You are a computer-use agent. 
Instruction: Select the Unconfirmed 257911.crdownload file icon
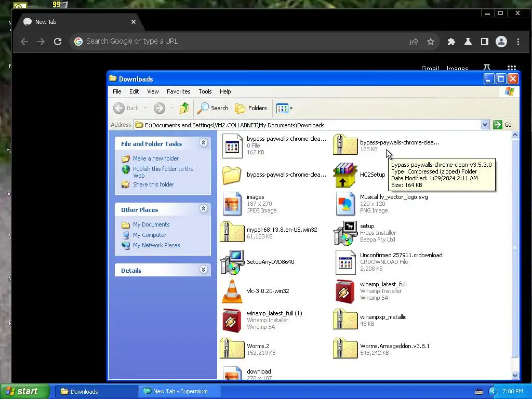(x=345, y=262)
